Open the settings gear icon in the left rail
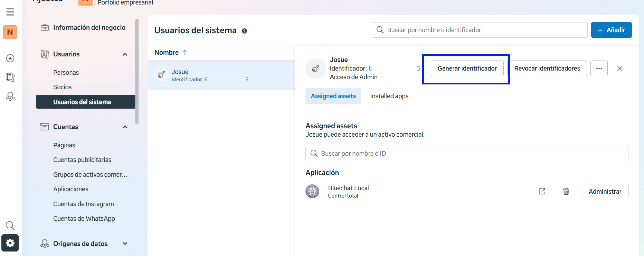The height and width of the screenshot is (256, 644). (10, 243)
